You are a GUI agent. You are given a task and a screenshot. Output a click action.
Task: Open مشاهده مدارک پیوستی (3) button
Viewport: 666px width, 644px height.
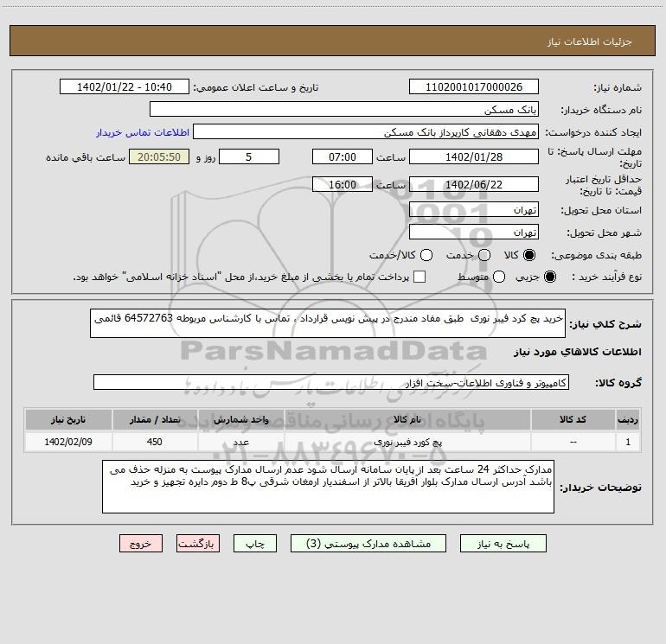368,544
